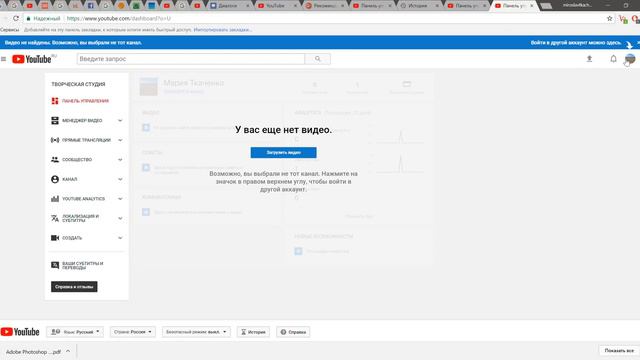The image size is (640, 360).
Task: Click the blue Facebook favicon tab
Action: click(x=91, y=6)
